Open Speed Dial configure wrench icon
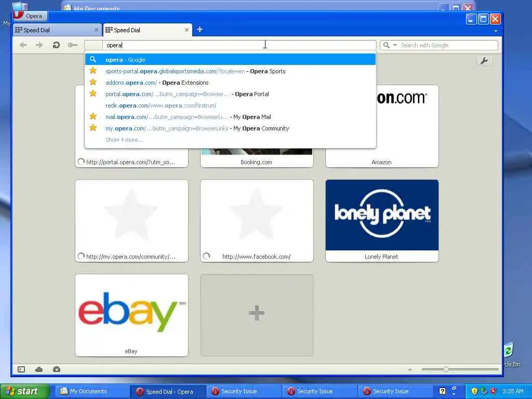Screen dimensions: 532x399 click(484, 61)
